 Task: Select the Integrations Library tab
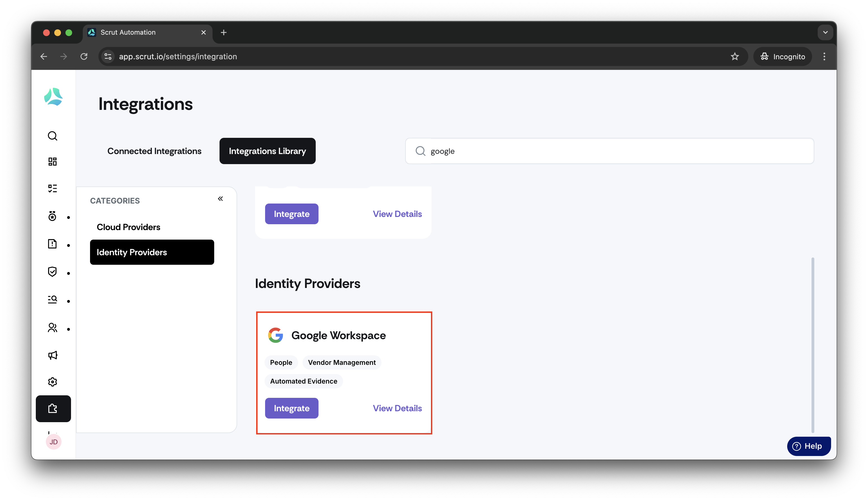click(x=267, y=151)
